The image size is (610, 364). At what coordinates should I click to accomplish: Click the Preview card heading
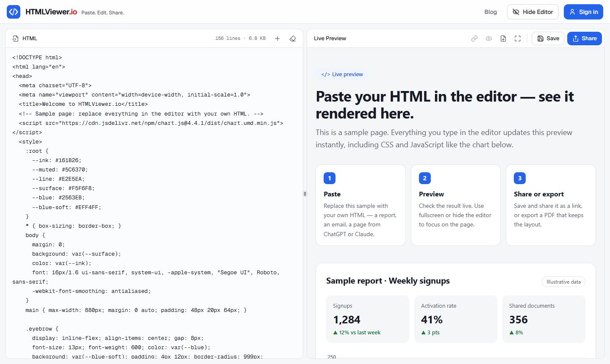coord(431,194)
